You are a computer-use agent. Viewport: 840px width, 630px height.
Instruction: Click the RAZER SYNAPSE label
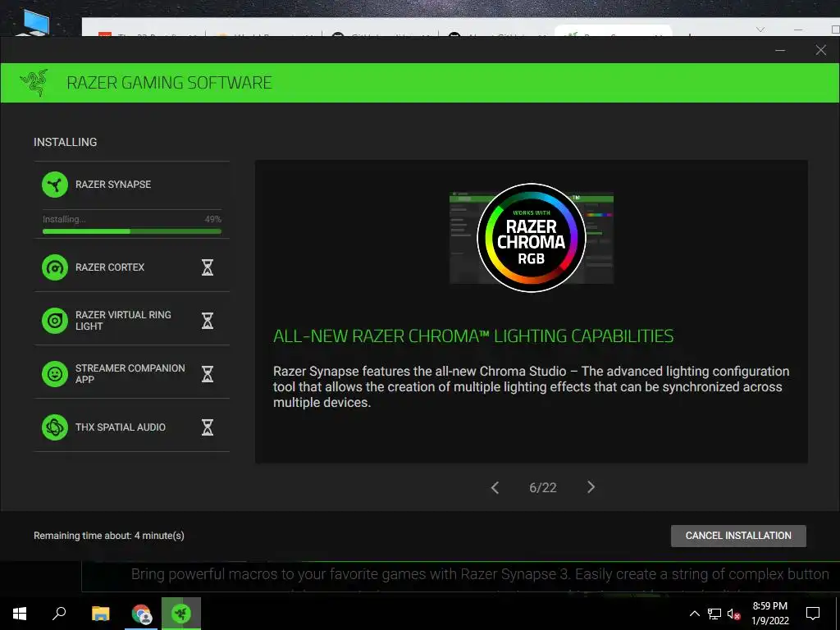(113, 185)
